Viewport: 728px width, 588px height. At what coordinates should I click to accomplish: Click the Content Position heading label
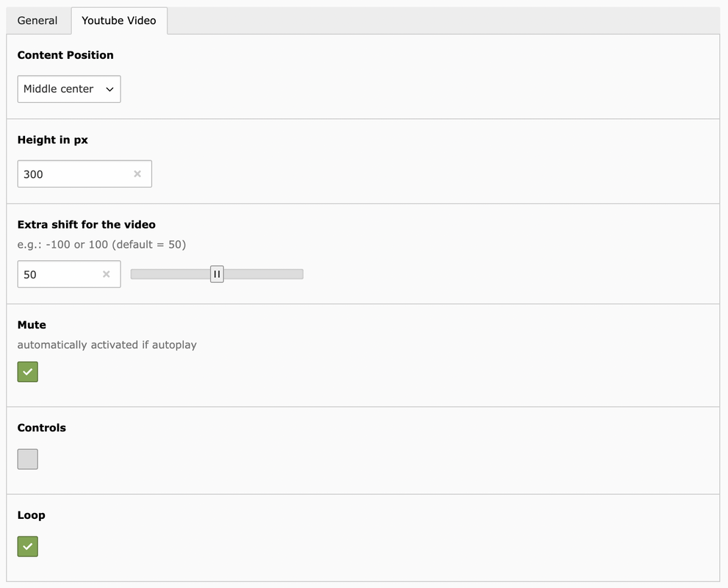pyautogui.click(x=65, y=55)
